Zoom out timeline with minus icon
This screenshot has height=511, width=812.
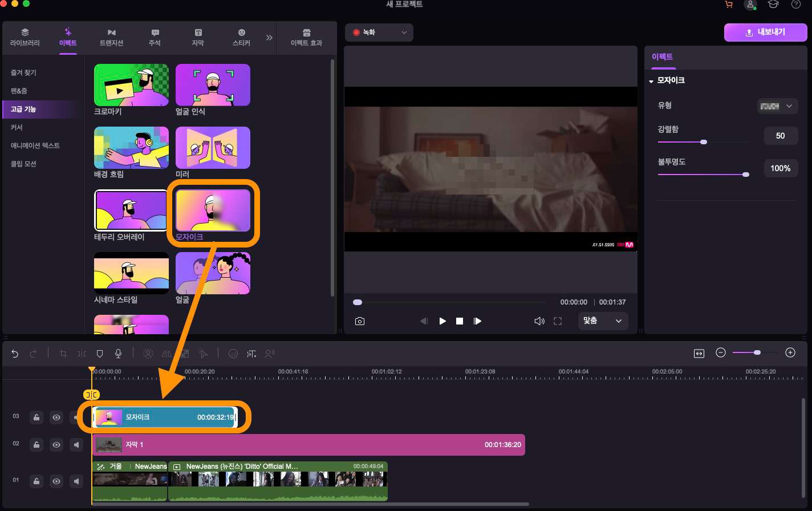721,353
